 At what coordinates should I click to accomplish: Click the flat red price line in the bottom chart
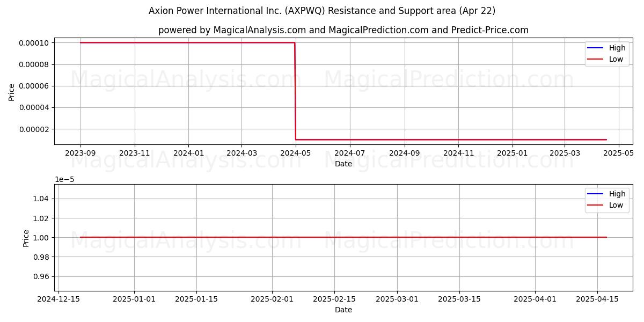pos(343,237)
